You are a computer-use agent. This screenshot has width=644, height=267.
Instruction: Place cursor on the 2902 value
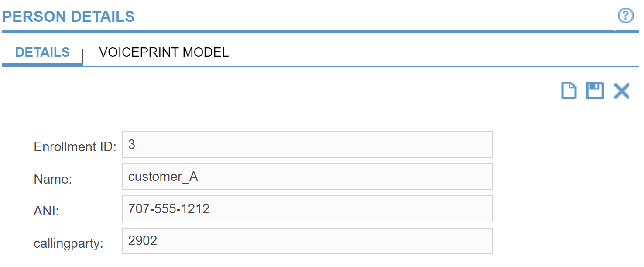coord(143,241)
